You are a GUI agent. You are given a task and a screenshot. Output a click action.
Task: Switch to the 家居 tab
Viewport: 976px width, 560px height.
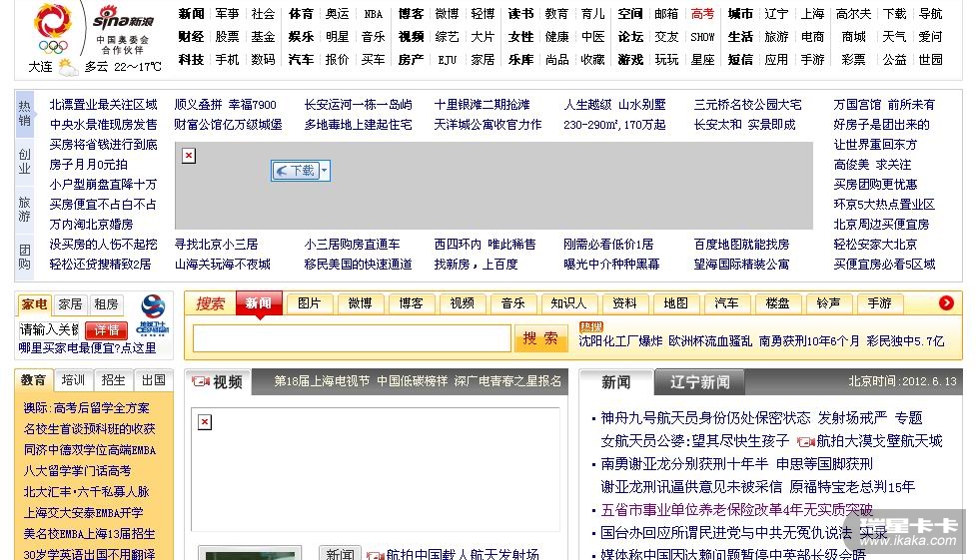(70, 304)
